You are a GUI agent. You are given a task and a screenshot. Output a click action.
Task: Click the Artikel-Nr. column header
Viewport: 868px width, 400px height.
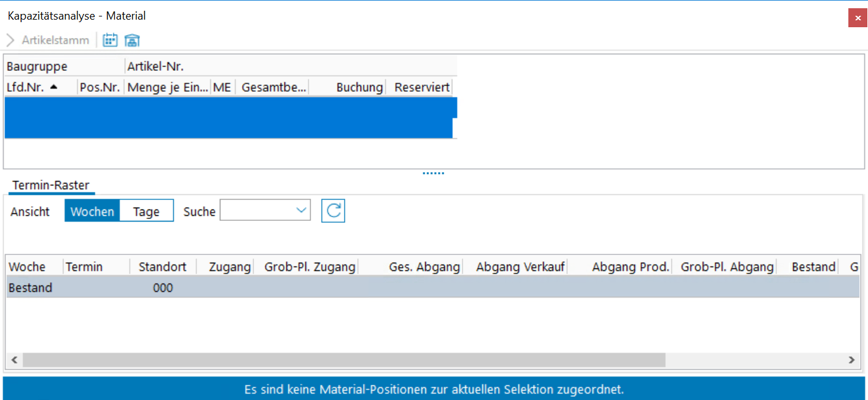pos(155,66)
